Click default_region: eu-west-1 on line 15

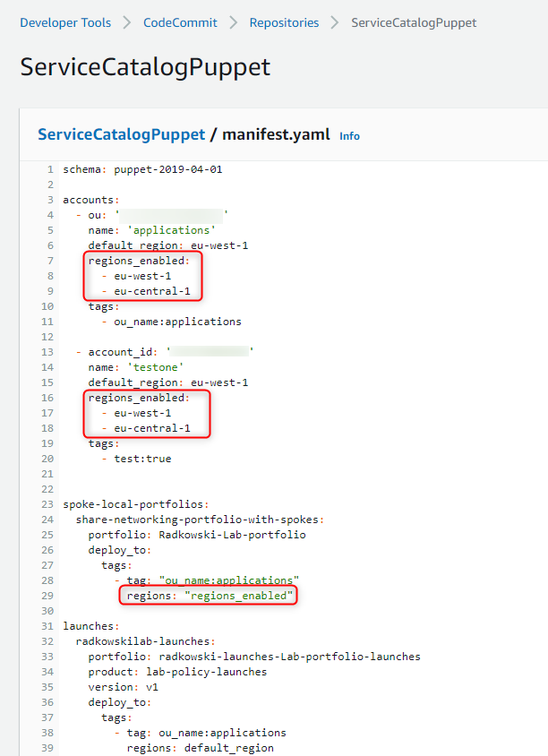point(168,382)
